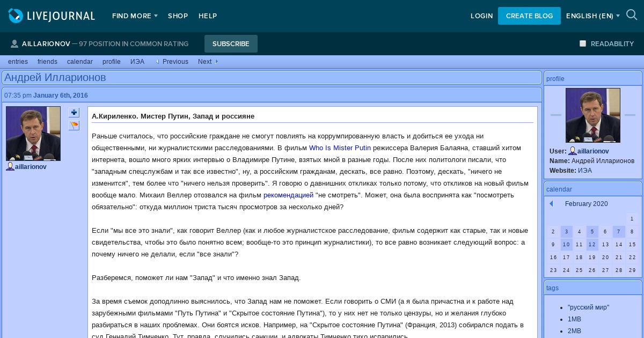Click the user icon beside AILLARIONOV header

coord(14,44)
